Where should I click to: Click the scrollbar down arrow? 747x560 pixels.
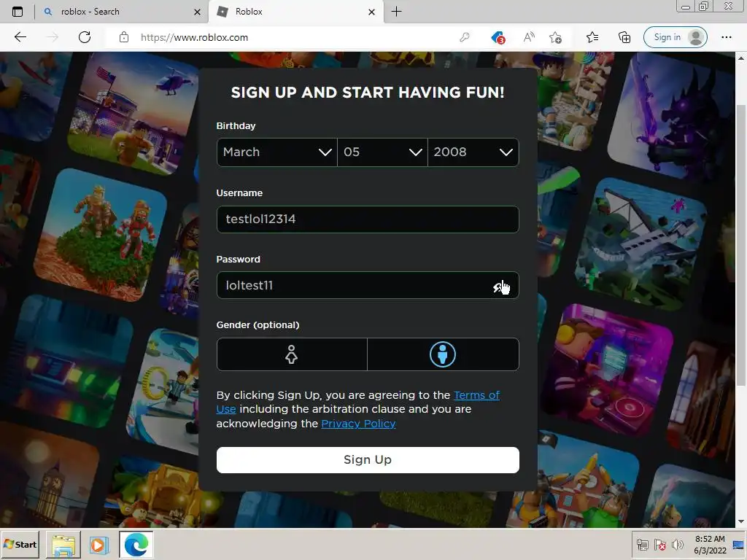[x=741, y=522]
